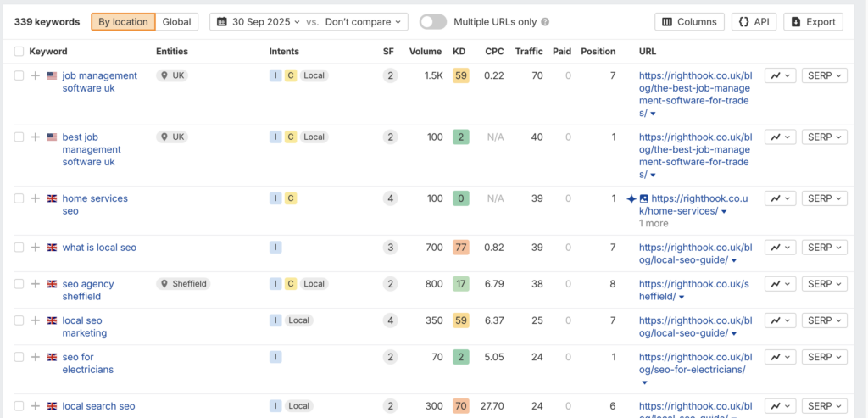868x418 pixels.
Task: Click the plus icon next to 'local seo marketing'
Action: (x=36, y=320)
